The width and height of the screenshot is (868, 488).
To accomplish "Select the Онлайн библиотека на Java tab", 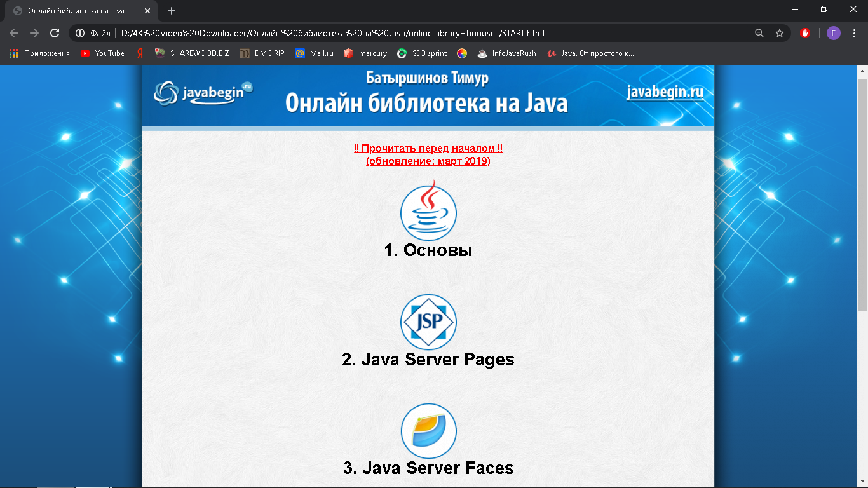I will click(76, 11).
